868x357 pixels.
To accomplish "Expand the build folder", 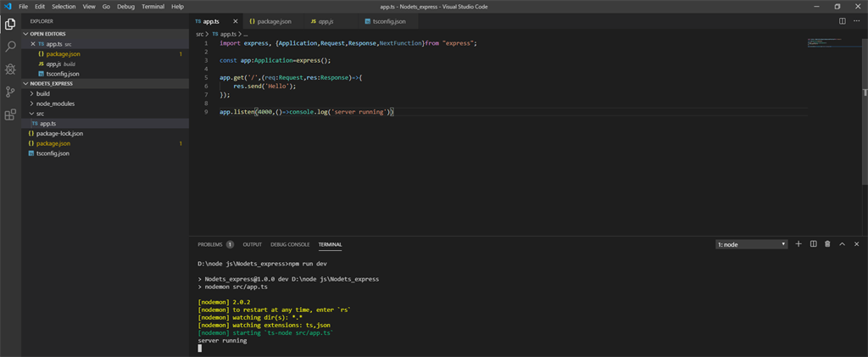I will coord(43,93).
